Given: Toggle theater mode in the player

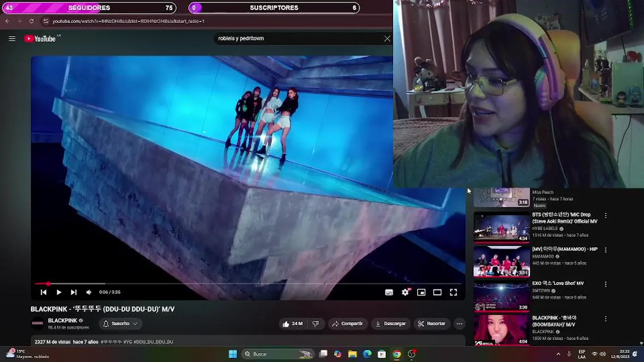Looking at the screenshot, I should tap(437, 292).
